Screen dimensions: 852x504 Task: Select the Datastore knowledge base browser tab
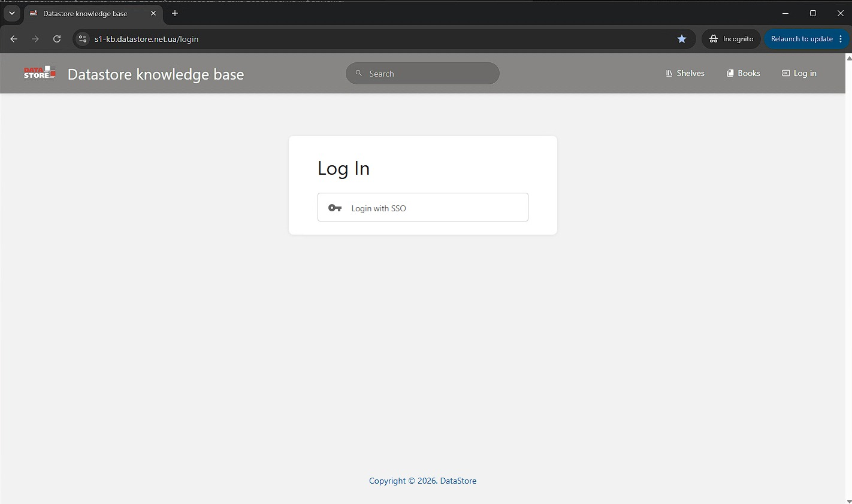[93, 13]
